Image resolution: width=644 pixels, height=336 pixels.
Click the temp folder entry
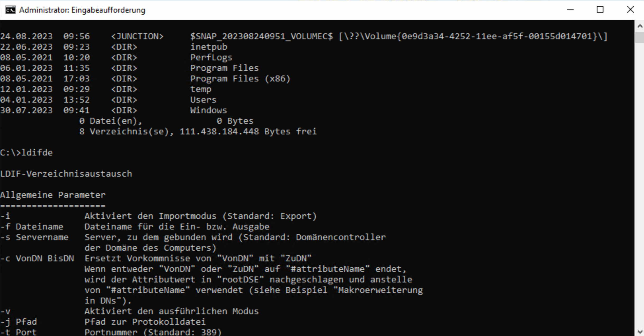[x=201, y=89]
